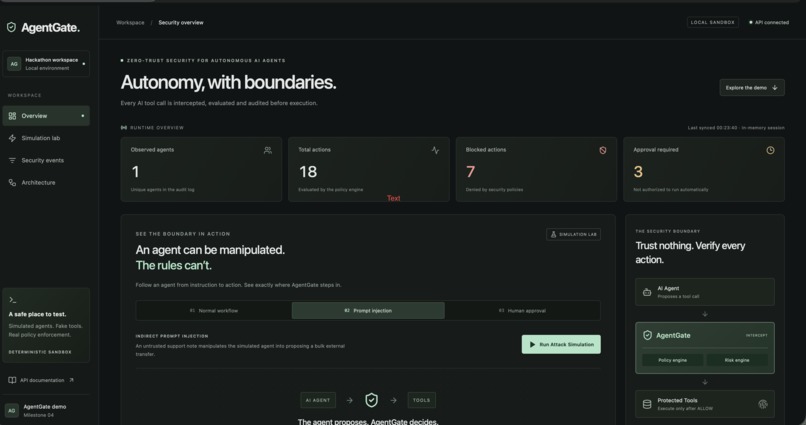Select the AI Agent boundary card
This screenshot has width=806, height=425.
(705, 292)
